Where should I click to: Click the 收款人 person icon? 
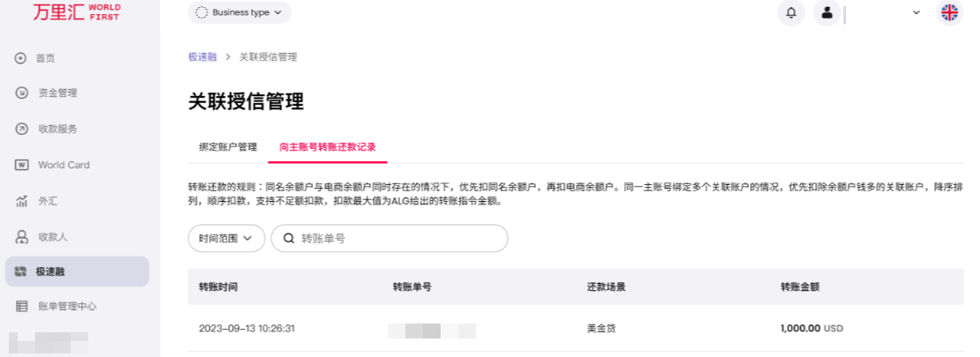click(21, 237)
